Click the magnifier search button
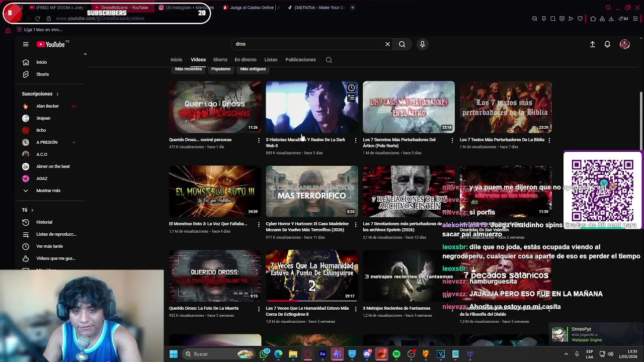The width and height of the screenshot is (644, 362). 402,44
